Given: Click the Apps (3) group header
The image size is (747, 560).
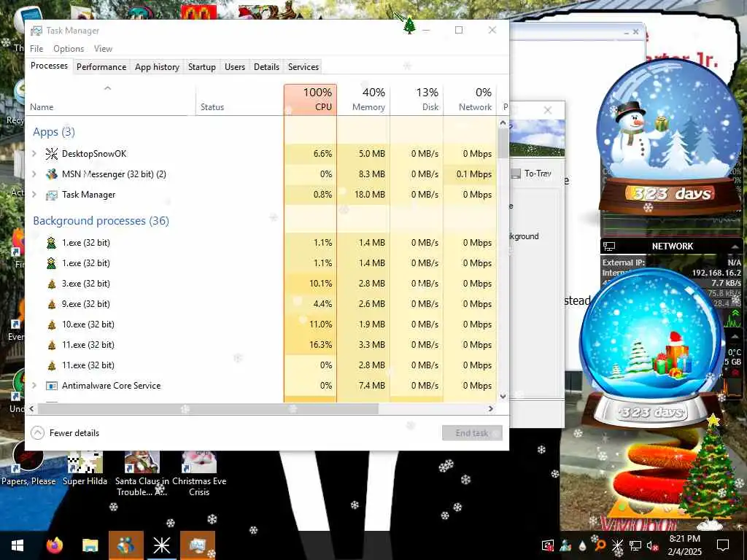Looking at the screenshot, I should pyautogui.click(x=54, y=132).
